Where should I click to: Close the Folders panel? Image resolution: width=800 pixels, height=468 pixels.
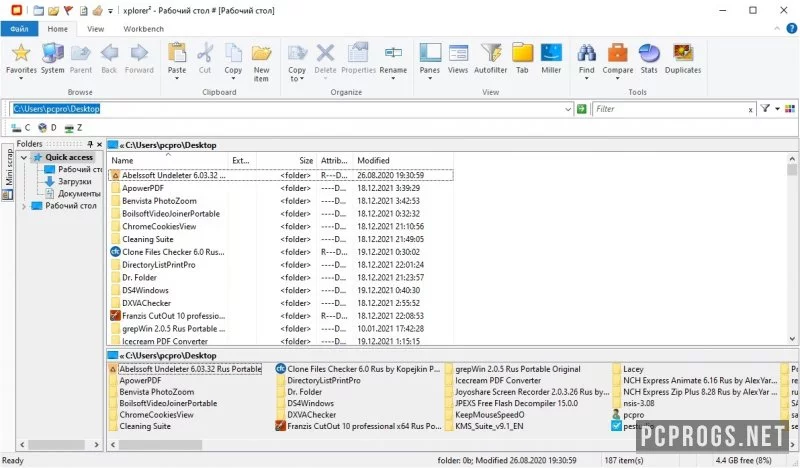(x=99, y=144)
